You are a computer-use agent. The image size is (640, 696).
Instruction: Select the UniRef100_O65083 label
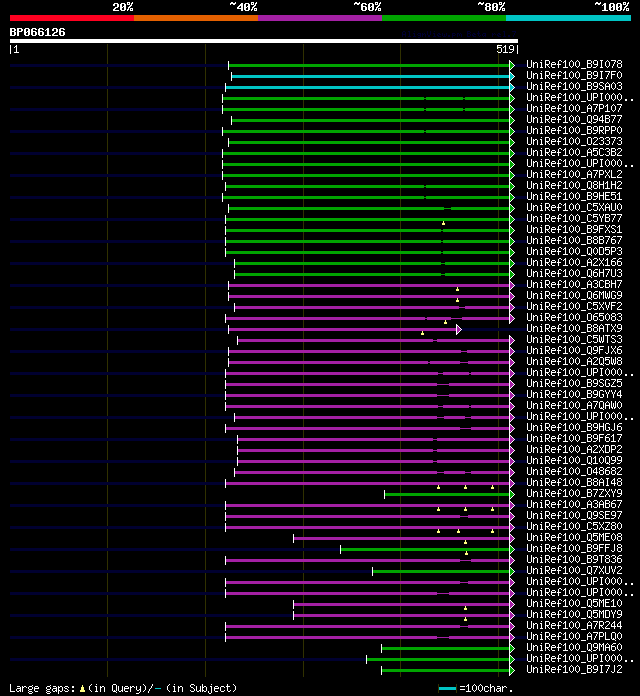pos(574,317)
